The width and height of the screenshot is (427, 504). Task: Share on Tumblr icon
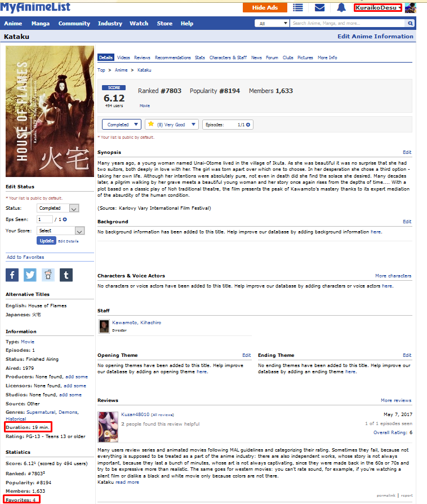pyautogui.click(x=66, y=275)
